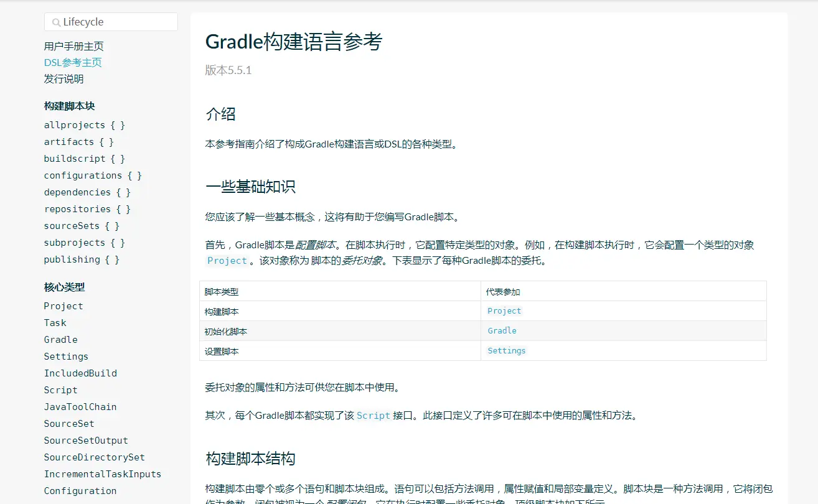This screenshot has height=504, width=818.
Task: Open SourceDirectorySet type reference
Action: point(95,457)
